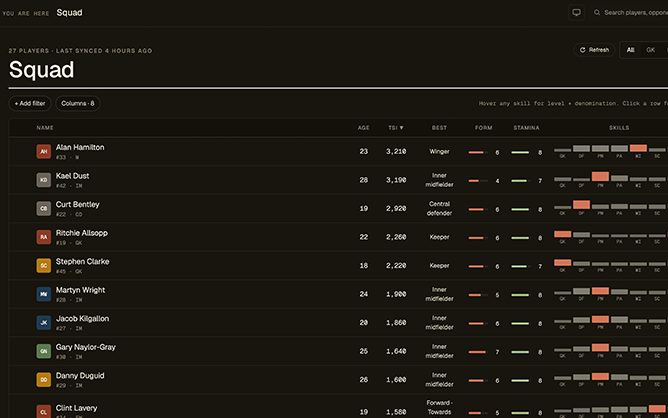
Task: Open the Columns · 8 selector
Action: tap(78, 103)
